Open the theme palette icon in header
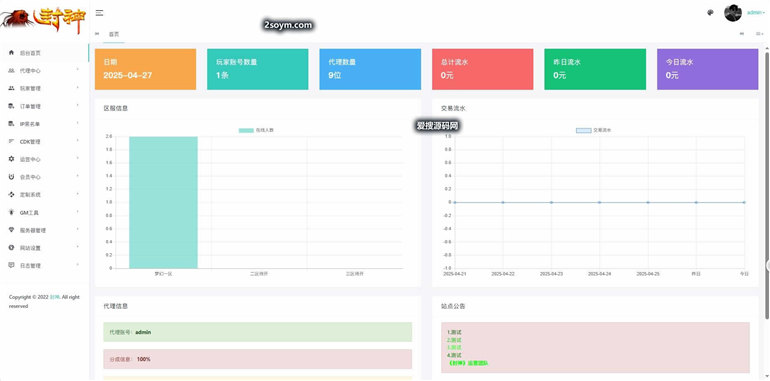770x381 pixels. (710, 13)
